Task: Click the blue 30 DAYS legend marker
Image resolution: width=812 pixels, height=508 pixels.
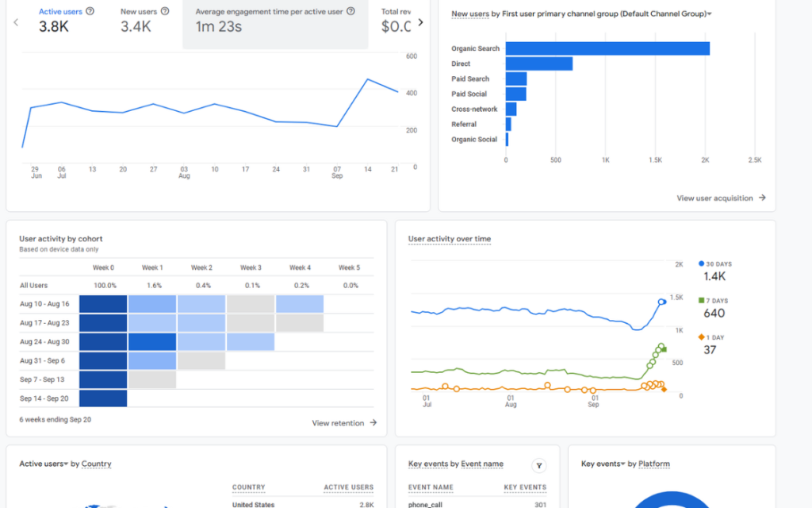Action: 702,264
